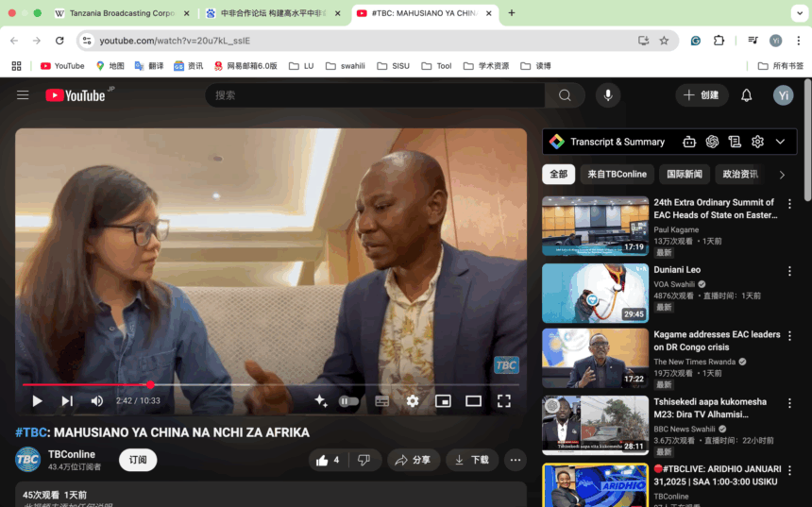The height and width of the screenshot is (507, 812).
Task: Open options for #TBCLIVE ARIDHIO video
Action: (x=789, y=471)
